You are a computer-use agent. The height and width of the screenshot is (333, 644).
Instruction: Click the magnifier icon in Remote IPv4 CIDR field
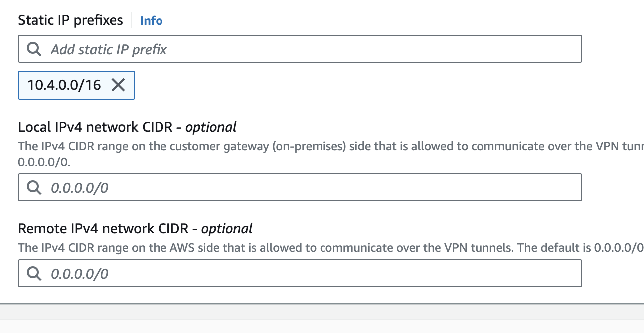click(x=34, y=273)
